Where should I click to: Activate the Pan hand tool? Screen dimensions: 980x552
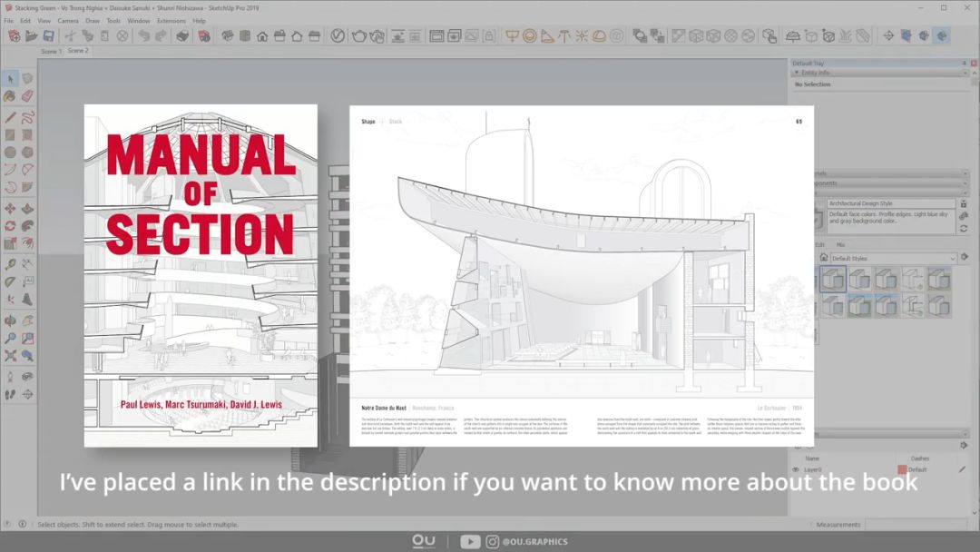[x=27, y=320]
